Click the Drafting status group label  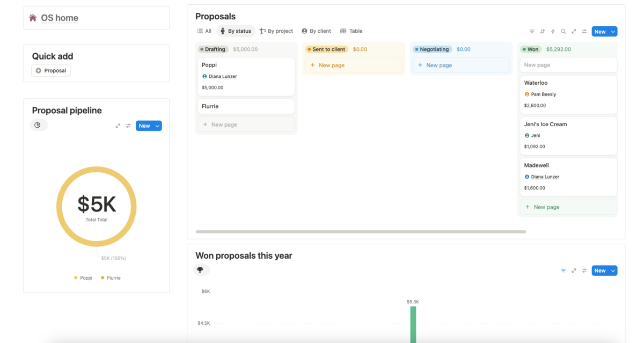click(214, 49)
